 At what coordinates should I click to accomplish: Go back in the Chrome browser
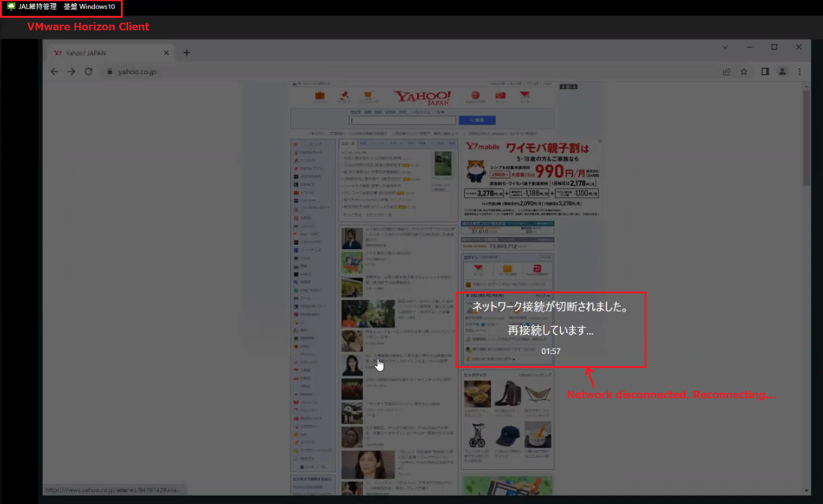pos(54,71)
